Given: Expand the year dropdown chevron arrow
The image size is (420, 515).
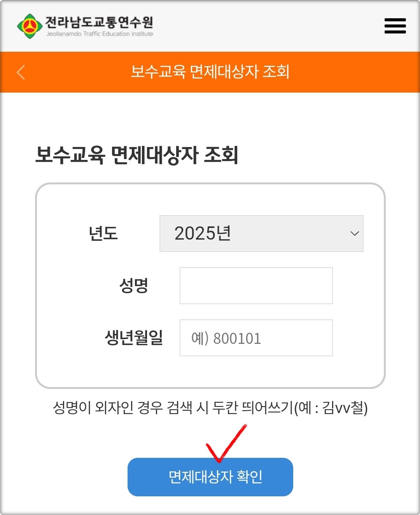Looking at the screenshot, I should pyautogui.click(x=354, y=233).
